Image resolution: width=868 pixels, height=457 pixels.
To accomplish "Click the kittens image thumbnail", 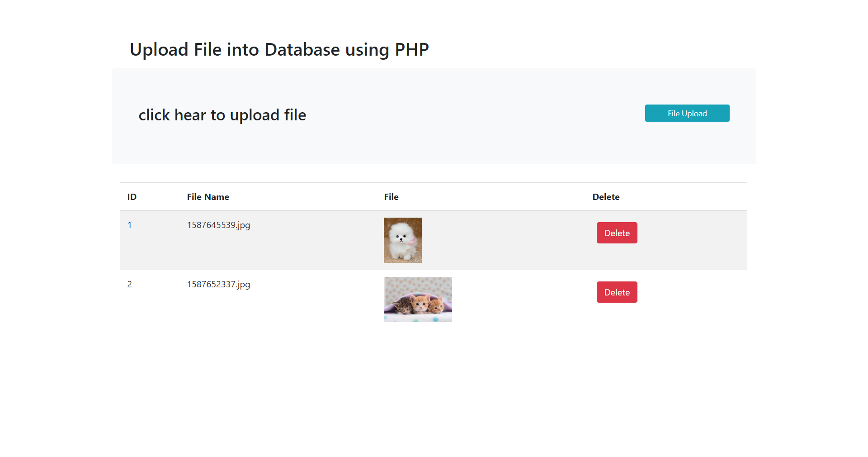I will (417, 299).
